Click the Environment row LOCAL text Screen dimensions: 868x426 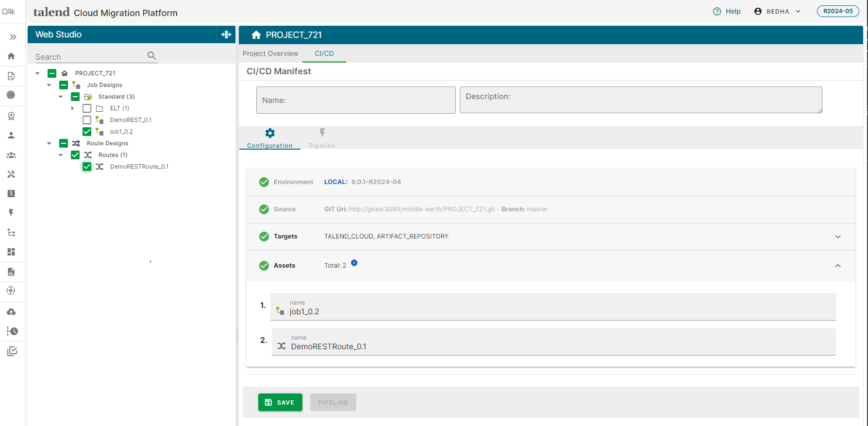[335, 182]
